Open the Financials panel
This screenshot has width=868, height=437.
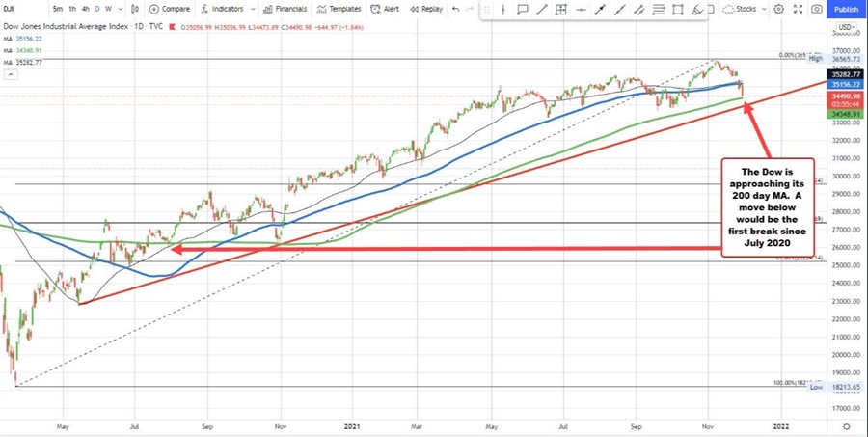(x=284, y=9)
